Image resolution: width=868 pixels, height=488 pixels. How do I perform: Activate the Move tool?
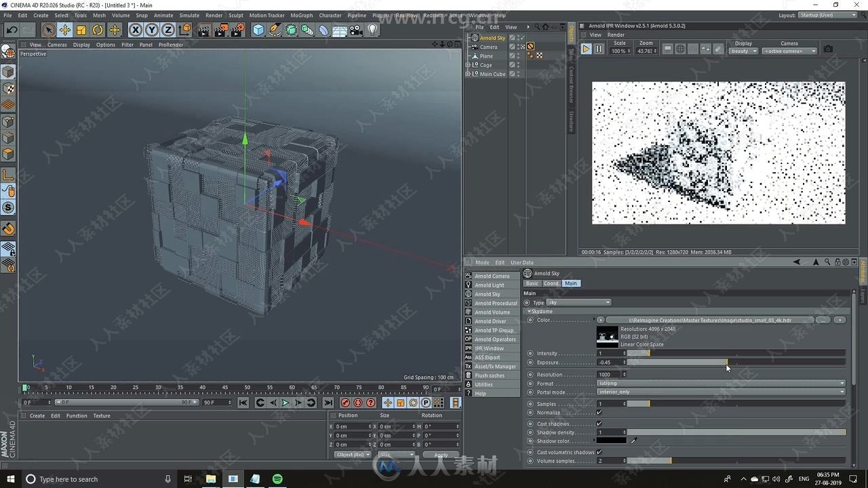[65, 30]
